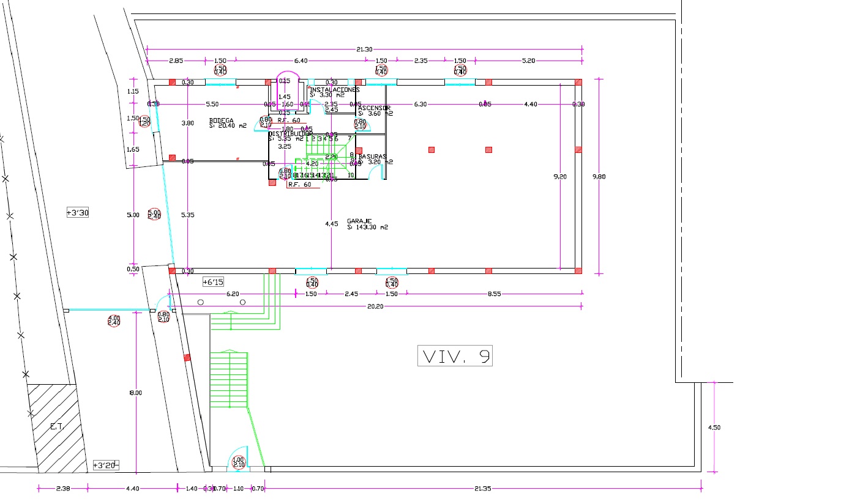Click the '4.20' stair dimension
Screen dimensions: 841x504
pos(312,163)
